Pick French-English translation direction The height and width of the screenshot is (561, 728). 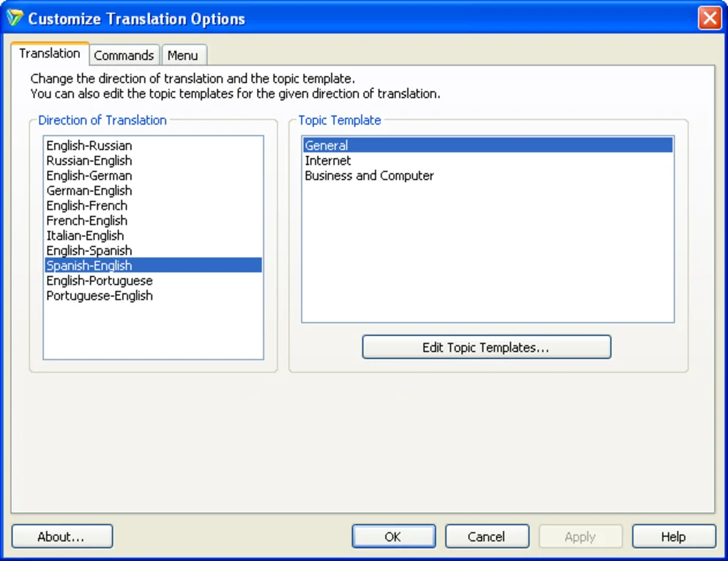(153, 221)
